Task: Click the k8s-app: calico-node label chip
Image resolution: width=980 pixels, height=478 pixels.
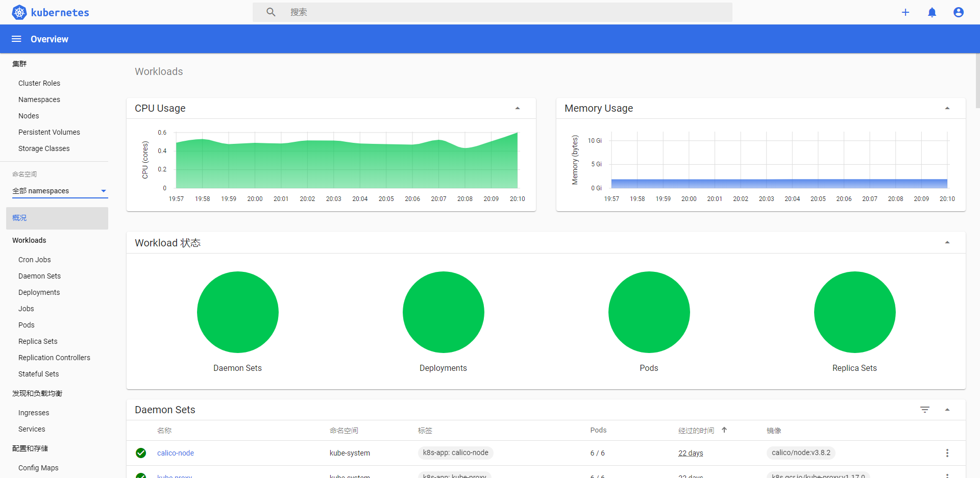Action: click(x=456, y=452)
